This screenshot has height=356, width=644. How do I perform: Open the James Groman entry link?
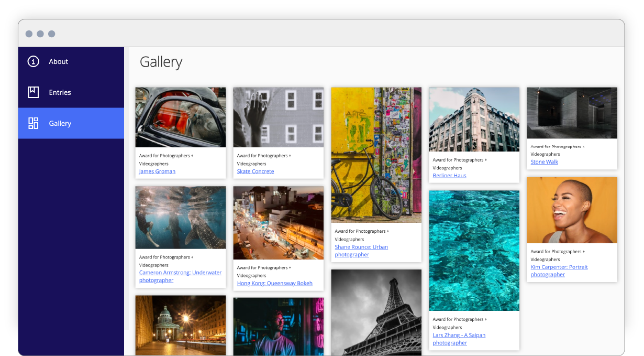tap(157, 171)
